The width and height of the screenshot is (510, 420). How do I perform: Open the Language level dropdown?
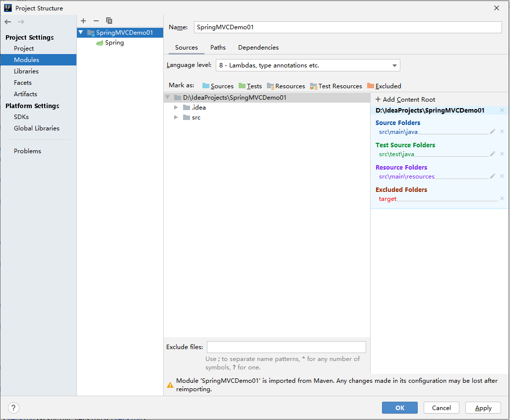tap(308, 65)
